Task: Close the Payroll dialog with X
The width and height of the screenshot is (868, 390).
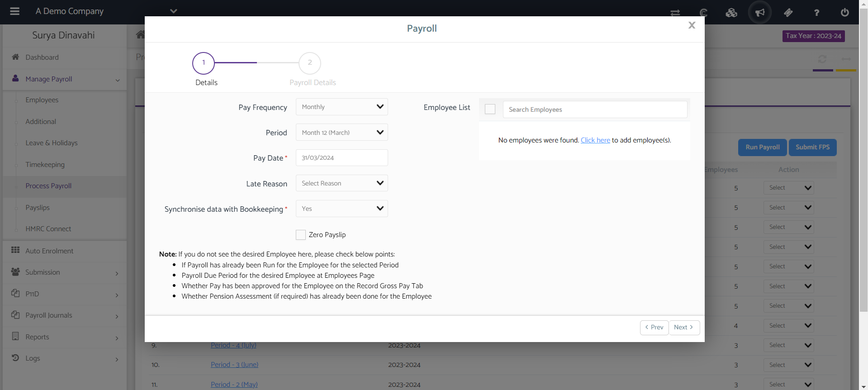Action: tap(692, 25)
